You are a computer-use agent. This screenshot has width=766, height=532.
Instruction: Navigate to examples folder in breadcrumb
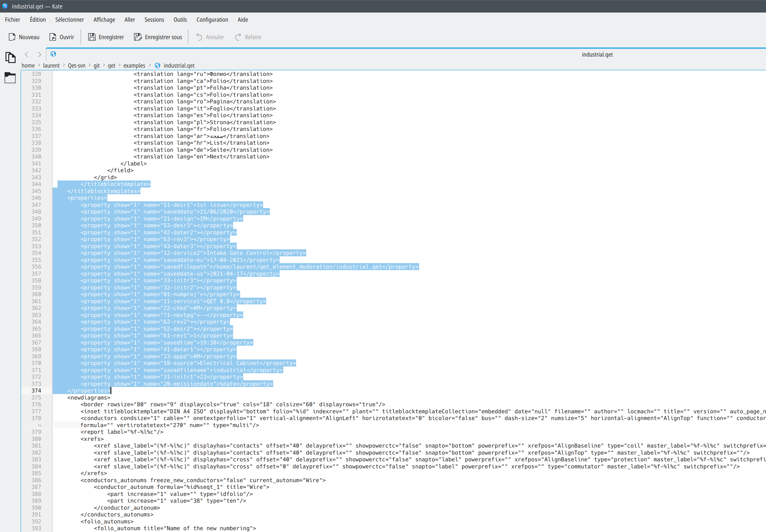coord(134,66)
